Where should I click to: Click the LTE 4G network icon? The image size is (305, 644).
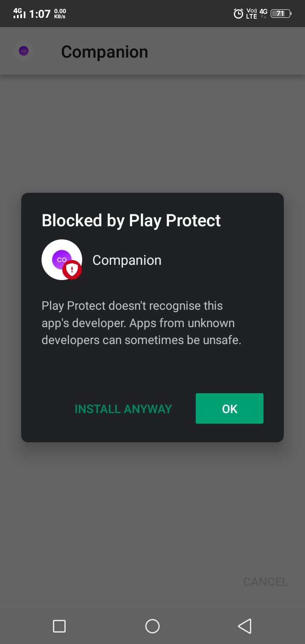[263, 12]
